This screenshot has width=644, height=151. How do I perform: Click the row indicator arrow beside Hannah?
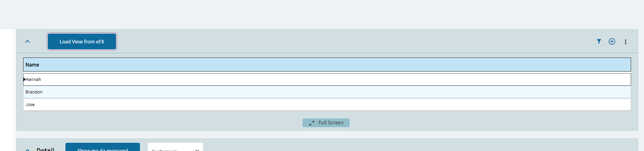coord(24,79)
